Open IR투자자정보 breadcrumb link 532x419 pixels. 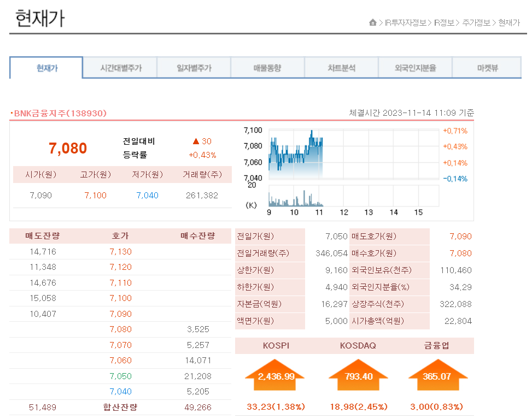(405, 23)
